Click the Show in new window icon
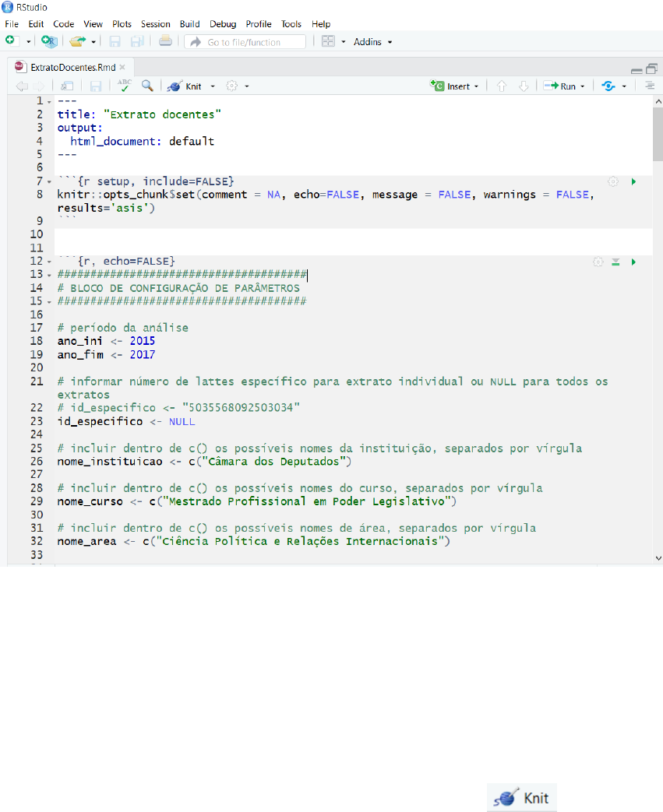This screenshot has width=663, height=812. 67,86
